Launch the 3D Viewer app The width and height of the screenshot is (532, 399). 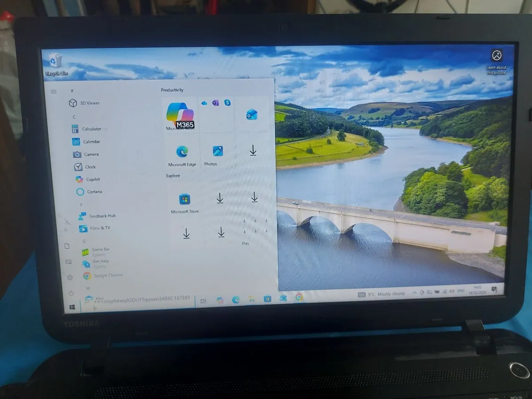point(90,102)
